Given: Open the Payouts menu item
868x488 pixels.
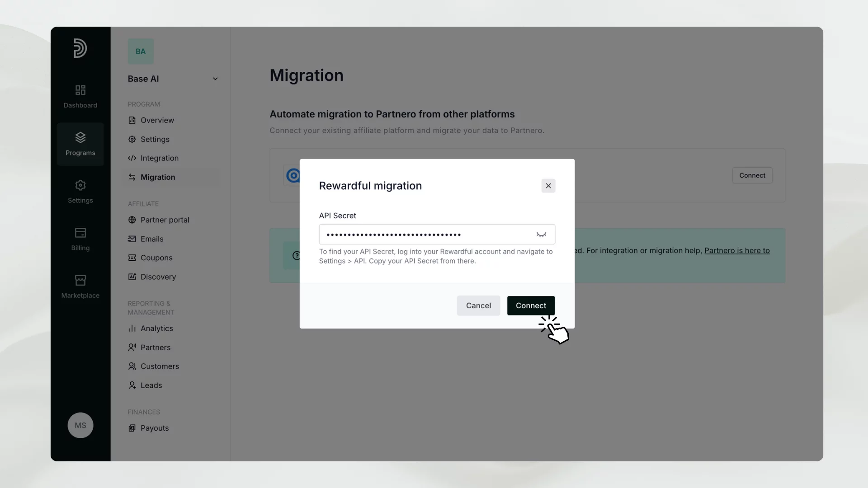Looking at the screenshot, I should (154, 428).
